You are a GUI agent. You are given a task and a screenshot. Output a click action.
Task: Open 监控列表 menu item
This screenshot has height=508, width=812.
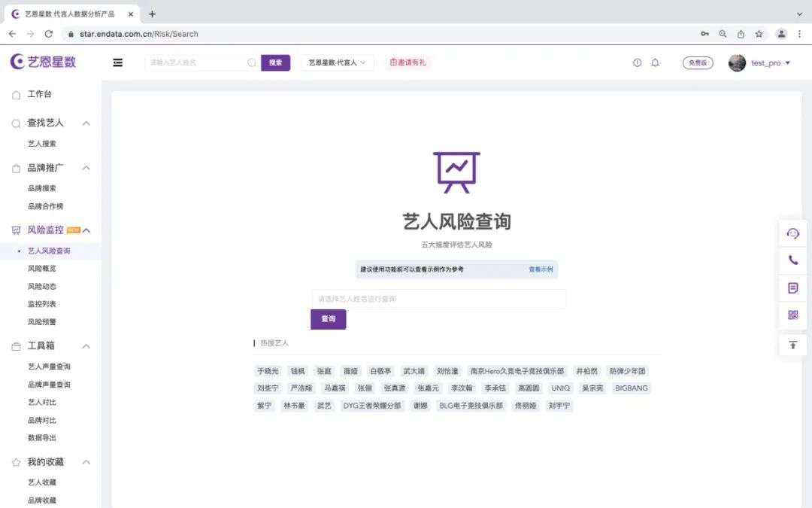(x=42, y=304)
